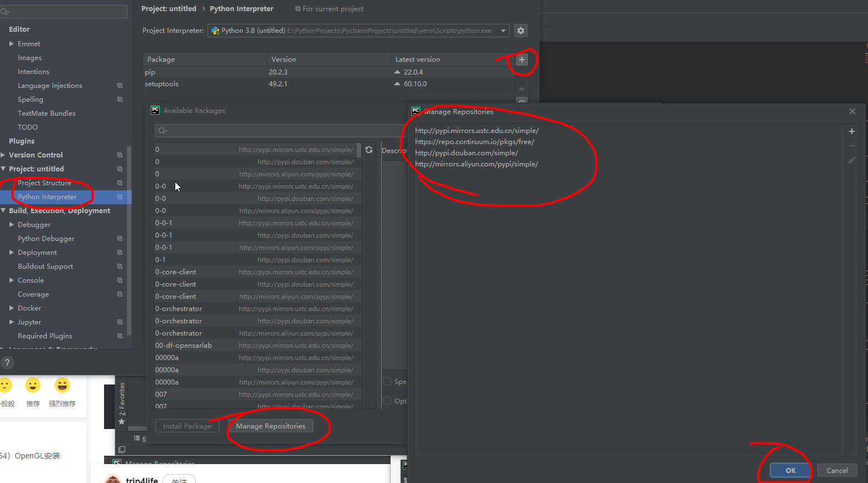Edit repository using the pencil icon
Viewport: 868px width, 483px height.
coord(851,160)
